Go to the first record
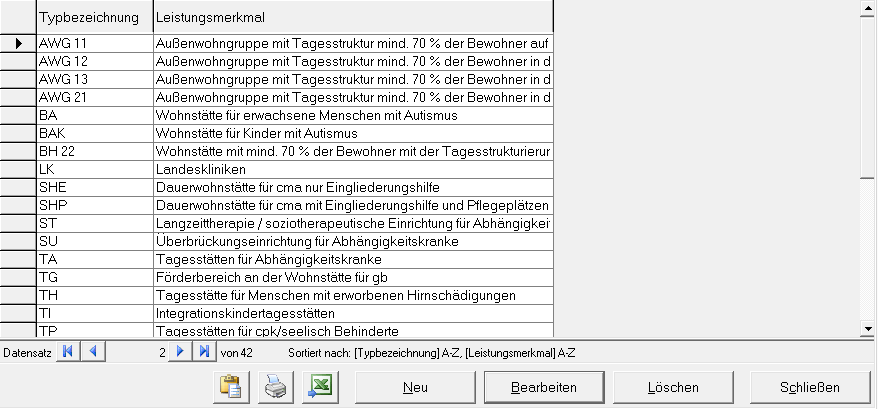The image size is (878, 409). pos(68,352)
